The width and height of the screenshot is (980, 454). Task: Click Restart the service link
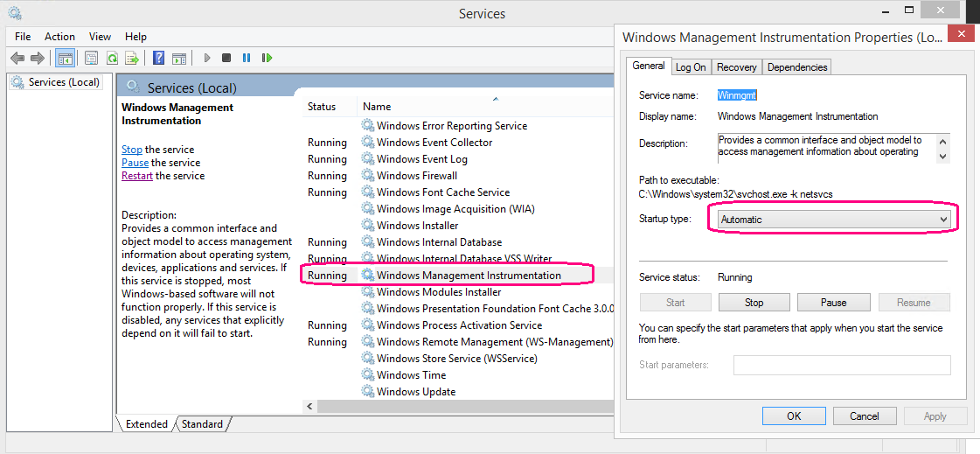tap(137, 176)
